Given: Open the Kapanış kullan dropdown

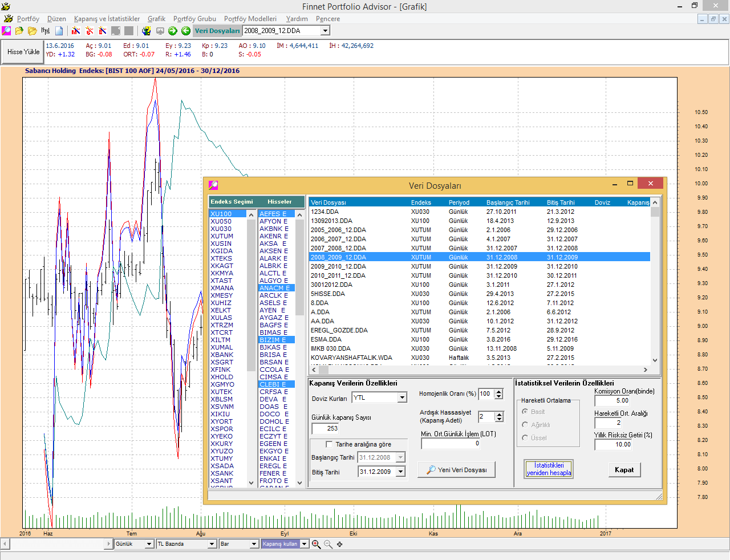Looking at the screenshot, I should pyautogui.click(x=305, y=544).
